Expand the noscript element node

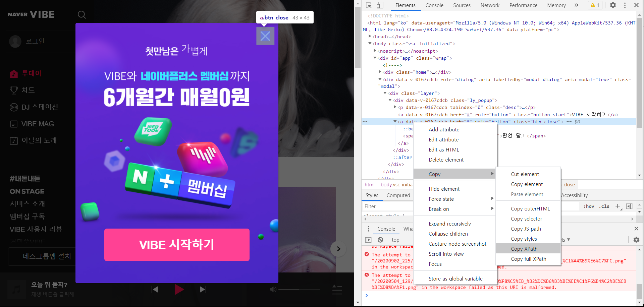(375, 51)
